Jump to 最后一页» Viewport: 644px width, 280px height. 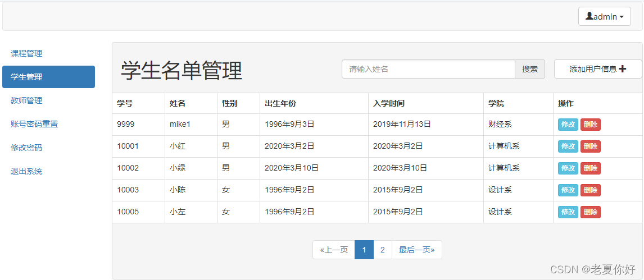(417, 250)
